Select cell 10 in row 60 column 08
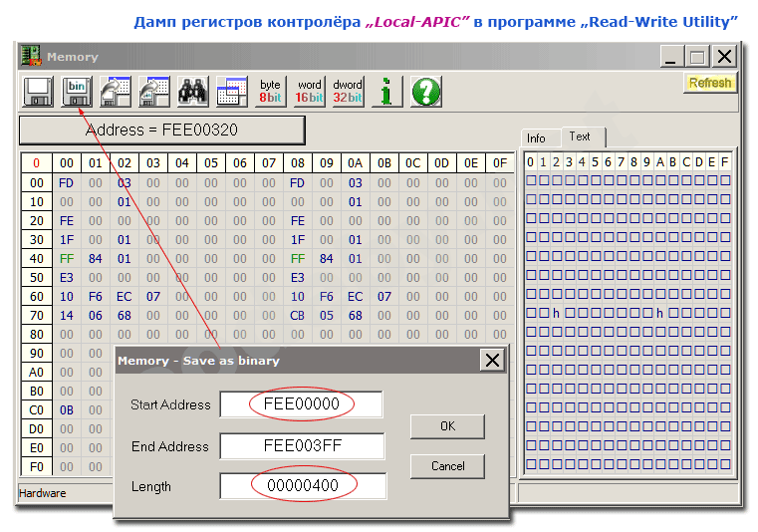758x532 pixels. click(x=297, y=297)
